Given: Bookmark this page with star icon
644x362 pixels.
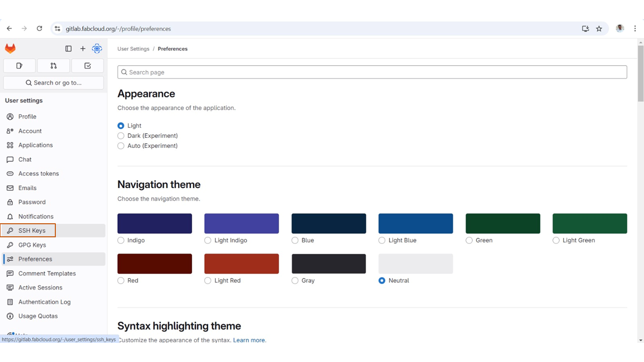Looking at the screenshot, I should (599, 29).
